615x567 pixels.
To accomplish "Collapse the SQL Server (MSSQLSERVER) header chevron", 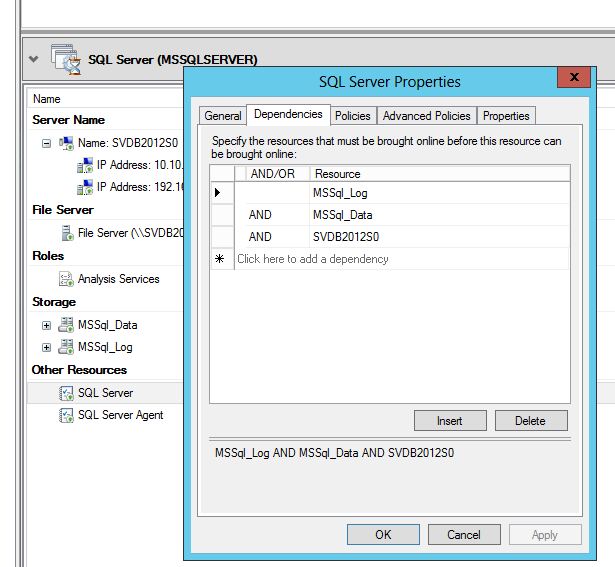I will tap(34, 59).
